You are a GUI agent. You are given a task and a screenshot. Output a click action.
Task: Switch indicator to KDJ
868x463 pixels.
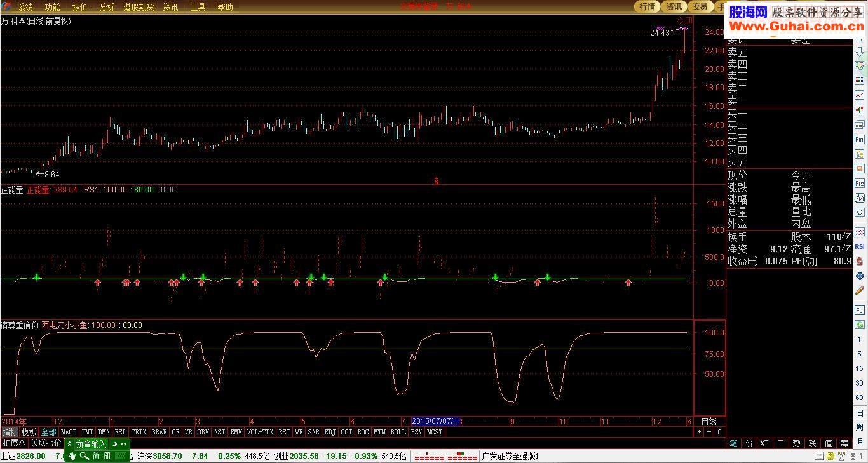pyautogui.click(x=330, y=432)
